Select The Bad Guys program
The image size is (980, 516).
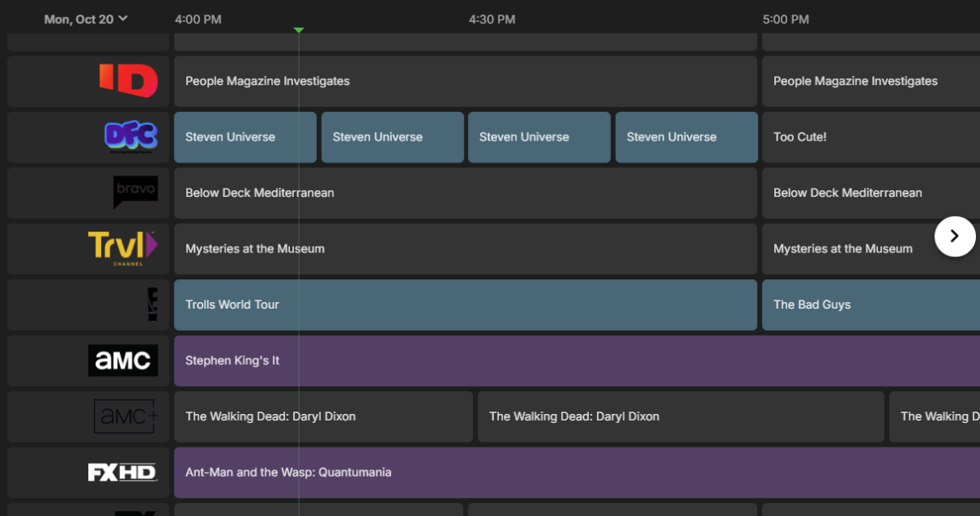pyautogui.click(x=866, y=305)
